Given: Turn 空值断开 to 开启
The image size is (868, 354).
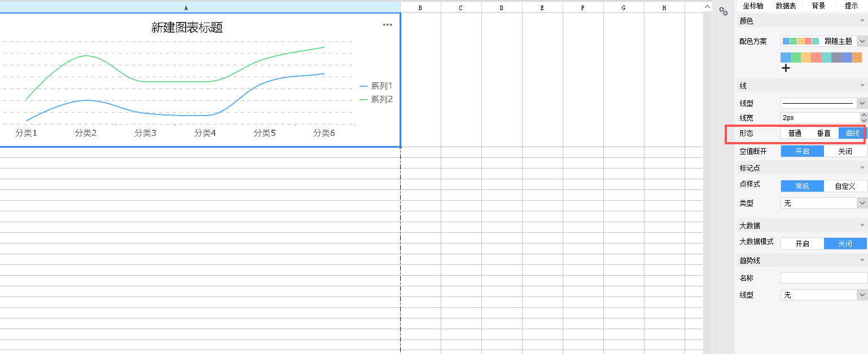Looking at the screenshot, I should coord(802,151).
